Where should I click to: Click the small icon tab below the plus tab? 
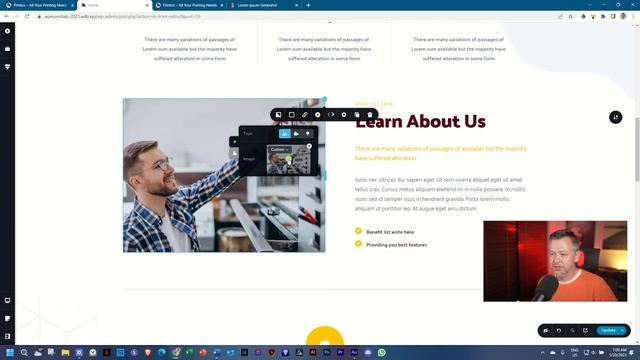[234, 153]
